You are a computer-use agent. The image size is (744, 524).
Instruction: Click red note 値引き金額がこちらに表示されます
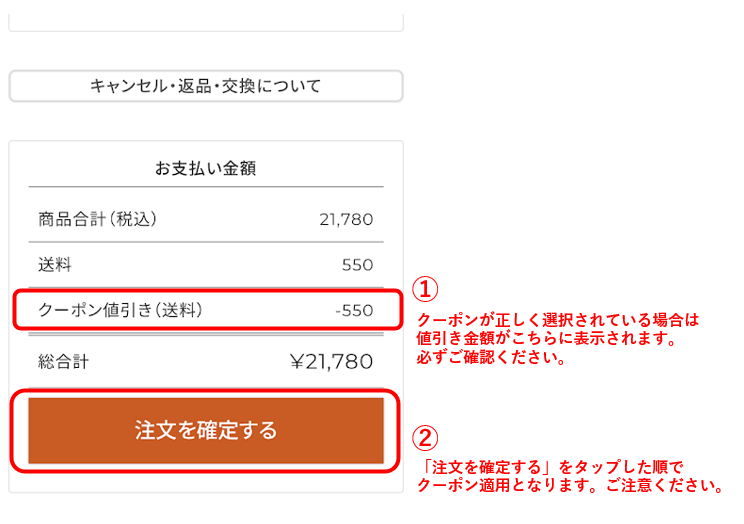[x=546, y=339]
